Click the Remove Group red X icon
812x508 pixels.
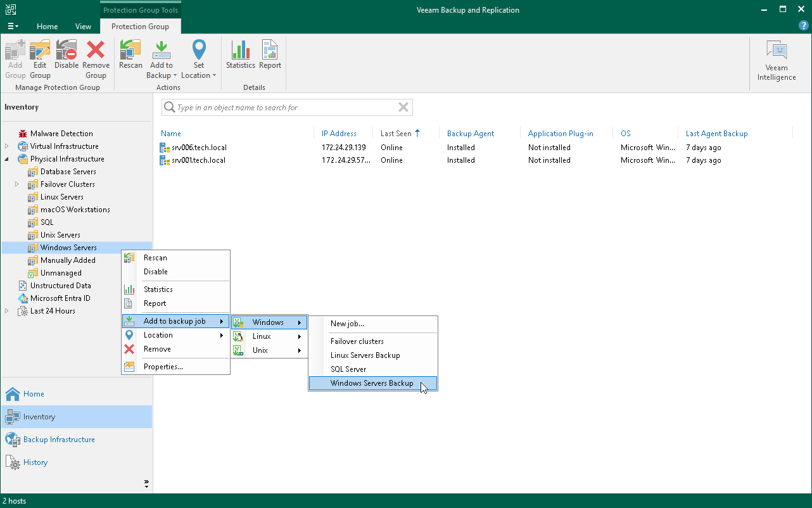point(96,49)
